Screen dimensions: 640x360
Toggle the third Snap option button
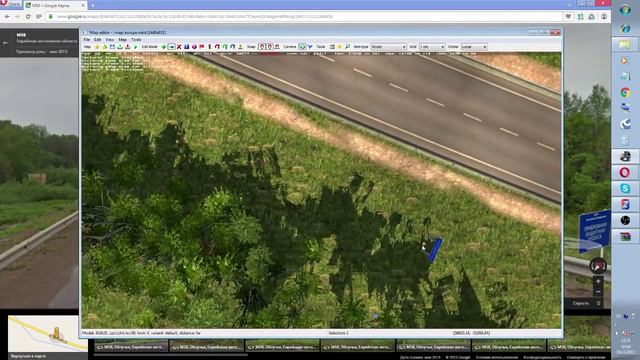pos(278,47)
